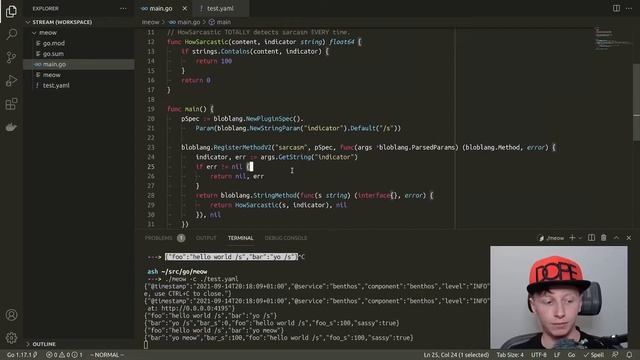The image size is (640, 360).
Task: Open Explorer more actions ellipsis
Action: click(123, 9)
